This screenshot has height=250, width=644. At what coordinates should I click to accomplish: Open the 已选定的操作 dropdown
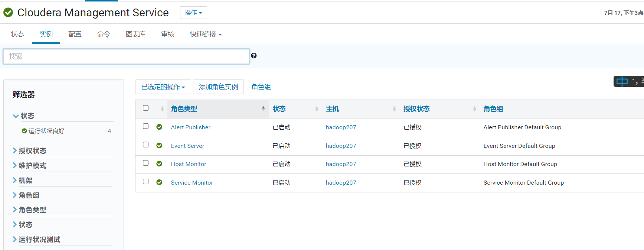click(163, 87)
